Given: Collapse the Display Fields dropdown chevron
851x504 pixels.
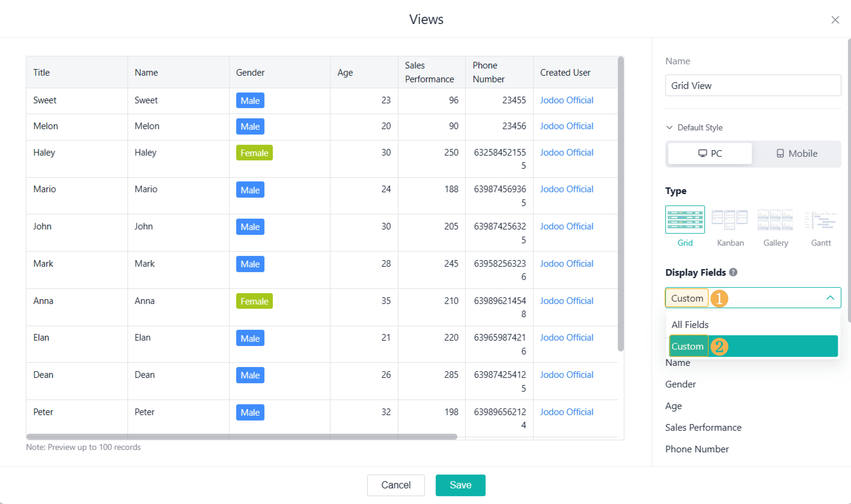Looking at the screenshot, I should pos(830,298).
